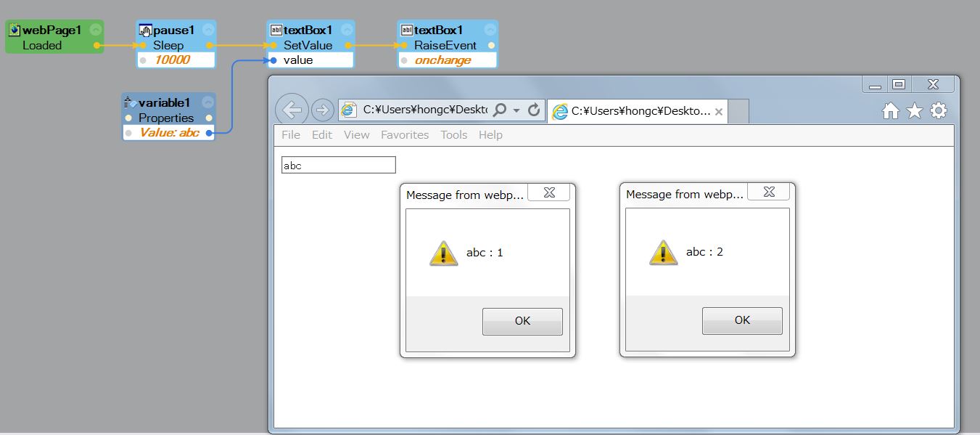
Task: Click the Sleep output port on pause1
Action: 209,45
